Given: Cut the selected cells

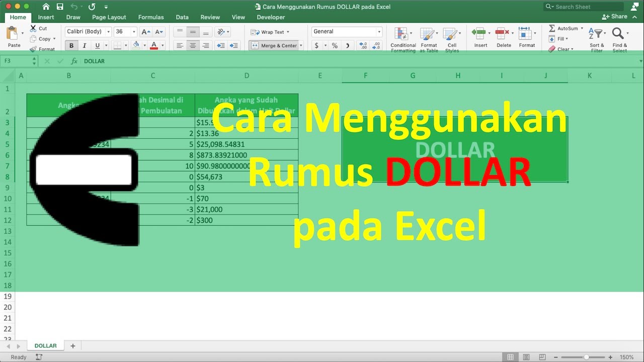Looking at the screenshot, I should coord(39,29).
